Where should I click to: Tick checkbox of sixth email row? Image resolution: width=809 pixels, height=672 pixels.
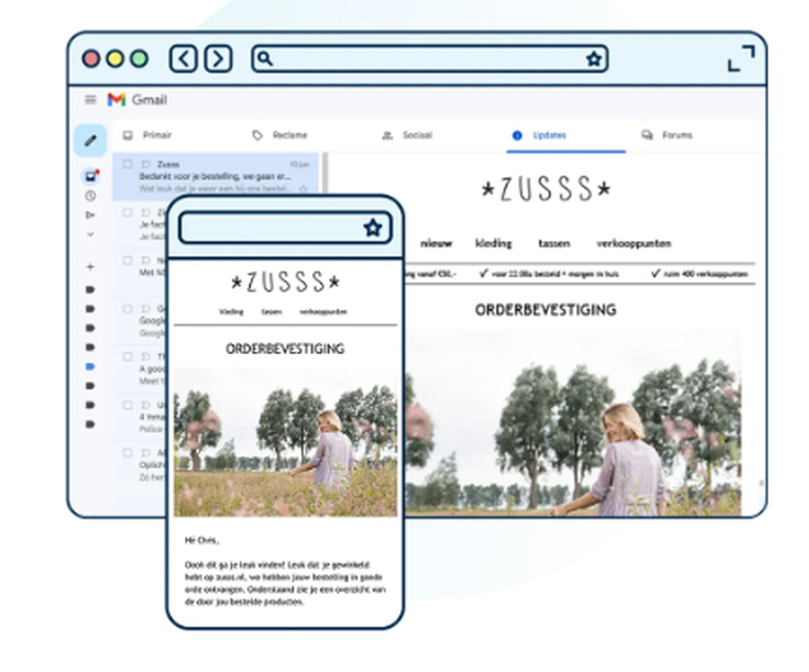(127, 405)
